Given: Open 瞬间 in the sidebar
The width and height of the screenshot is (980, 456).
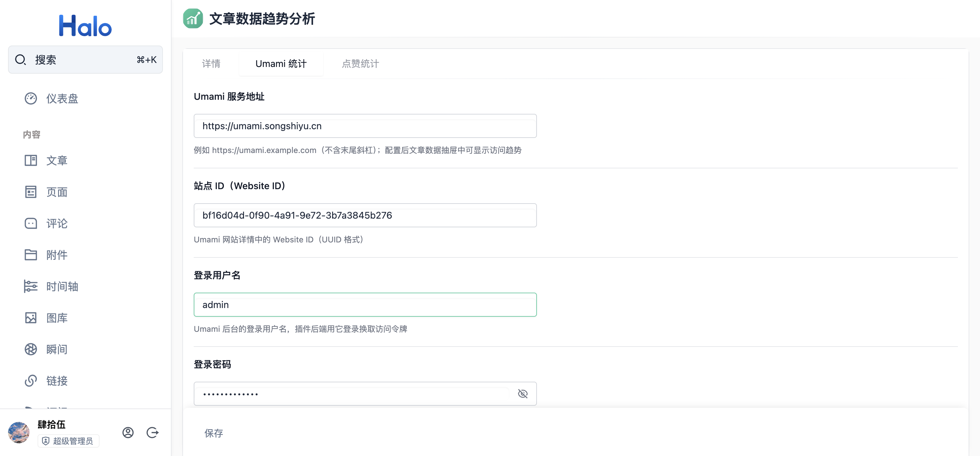Looking at the screenshot, I should point(57,349).
